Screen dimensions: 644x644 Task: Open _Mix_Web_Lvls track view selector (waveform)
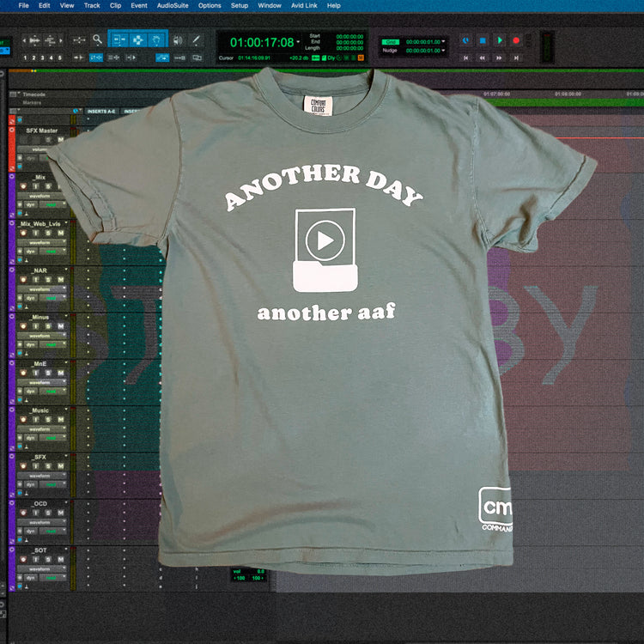pos(41,243)
